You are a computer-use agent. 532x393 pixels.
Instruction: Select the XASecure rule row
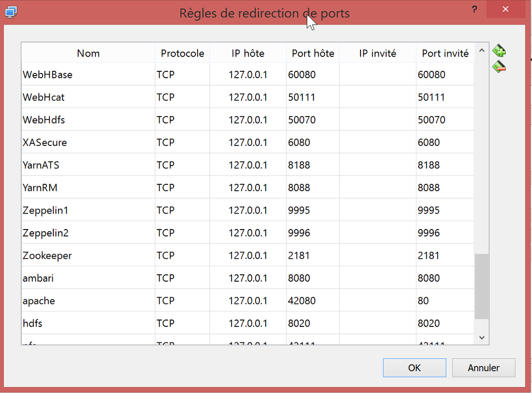pos(88,142)
